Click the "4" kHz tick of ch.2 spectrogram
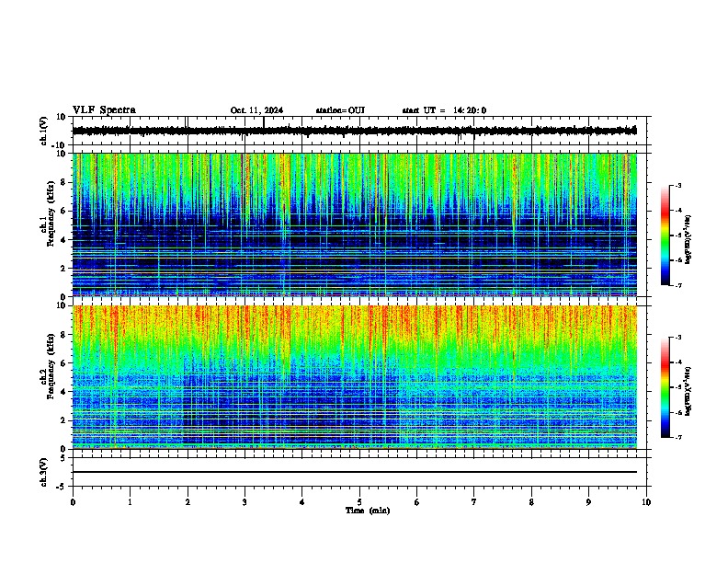Viewport: 728px width, 563px height. tap(64, 392)
